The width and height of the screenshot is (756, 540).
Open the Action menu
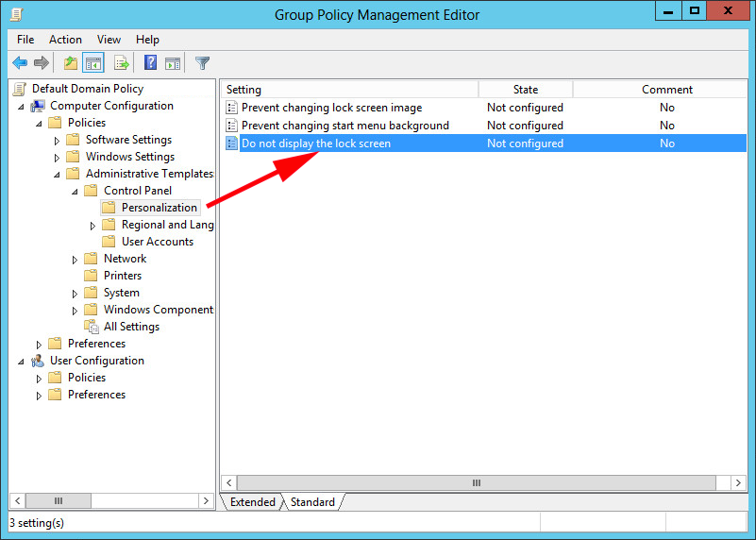(65, 40)
